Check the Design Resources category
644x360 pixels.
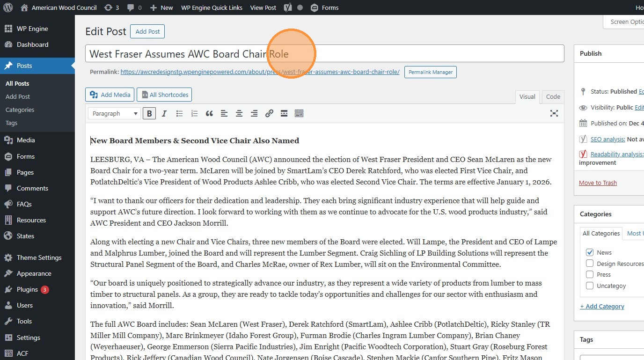point(590,264)
